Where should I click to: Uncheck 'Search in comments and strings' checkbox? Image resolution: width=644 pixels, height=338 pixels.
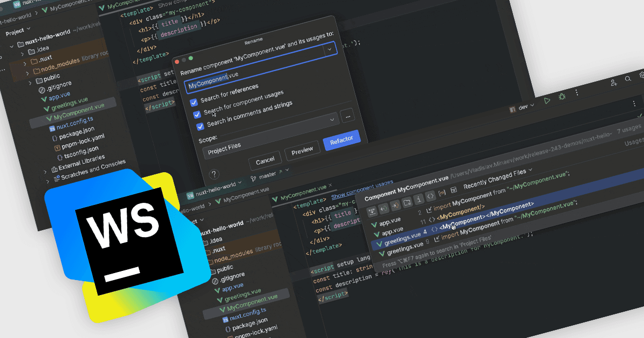click(200, 126)
